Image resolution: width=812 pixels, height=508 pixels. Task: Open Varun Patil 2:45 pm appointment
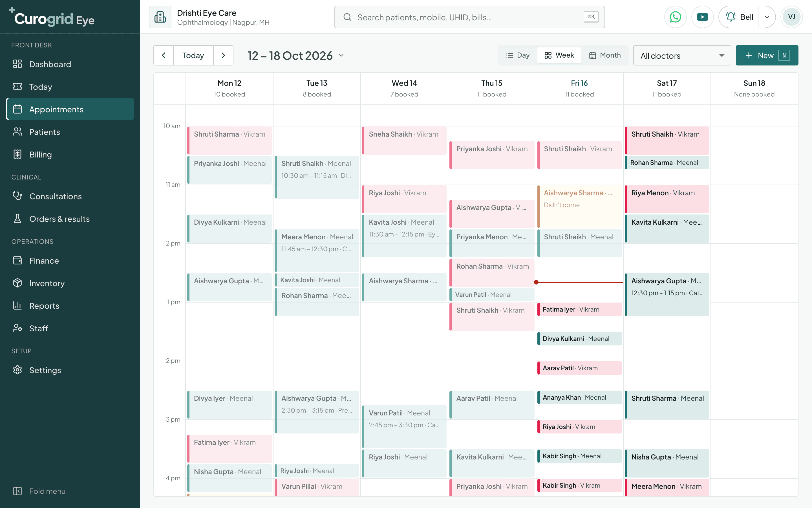[404, 426]
